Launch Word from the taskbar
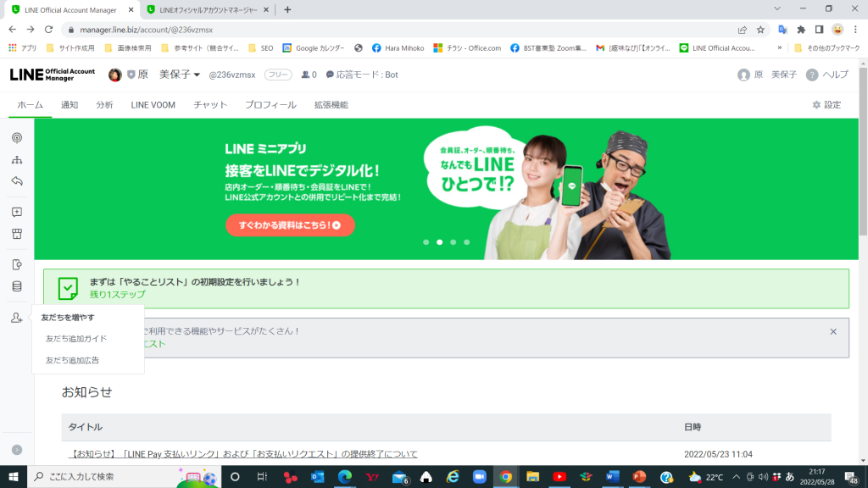The height and width of the screenshot is (488, 868). (612, 477)
